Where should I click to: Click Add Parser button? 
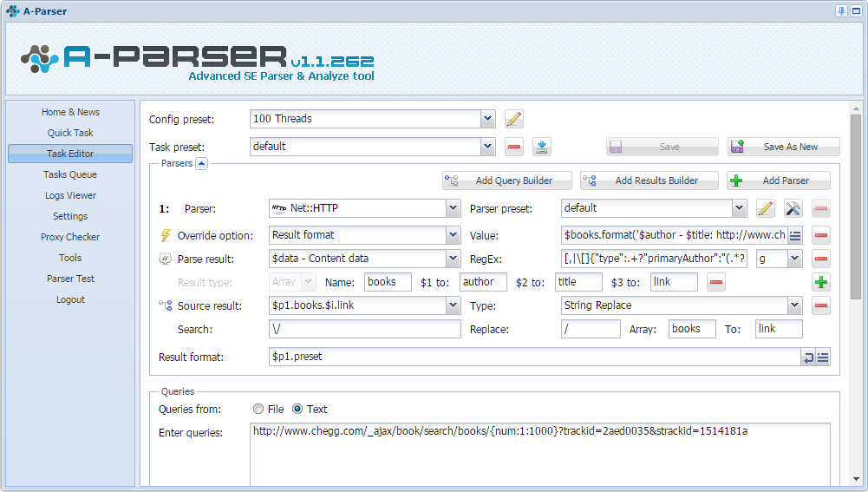click(779, 180)
